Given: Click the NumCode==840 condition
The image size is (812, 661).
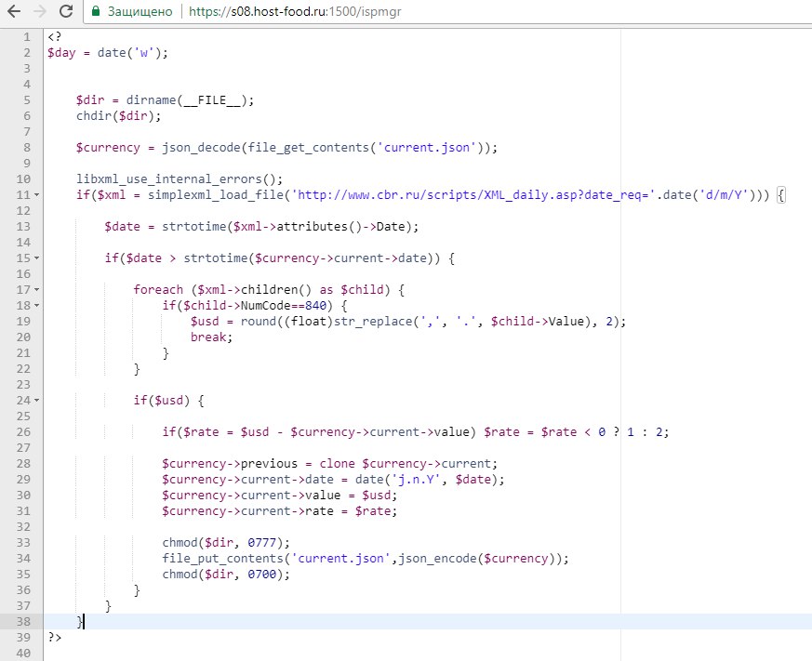Looking at the screenshot, I should pyautogui.click(x=255, y=305).
